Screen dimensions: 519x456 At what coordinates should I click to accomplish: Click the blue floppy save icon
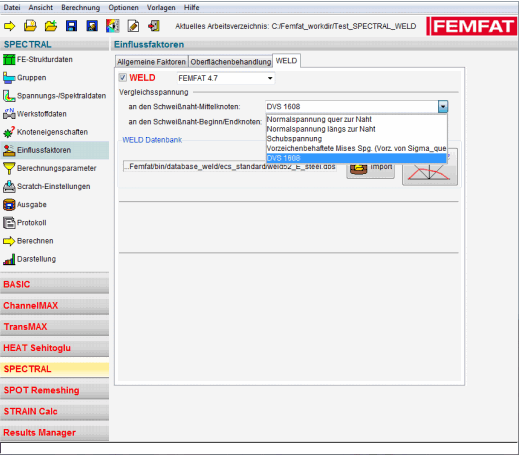tap(71, 26)
